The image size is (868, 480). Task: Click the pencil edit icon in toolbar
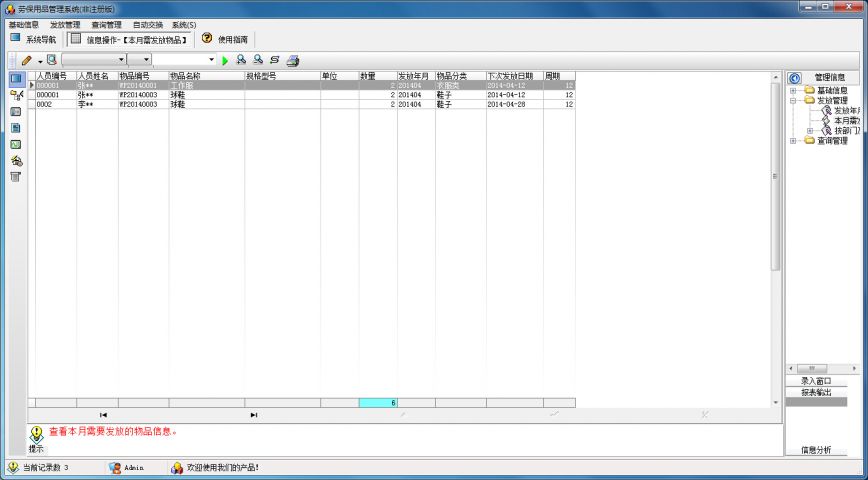pos(27,60)
